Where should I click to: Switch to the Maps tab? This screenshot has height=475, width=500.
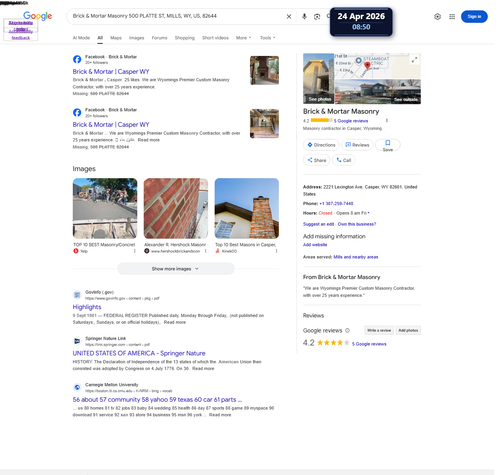pos(116,38)
